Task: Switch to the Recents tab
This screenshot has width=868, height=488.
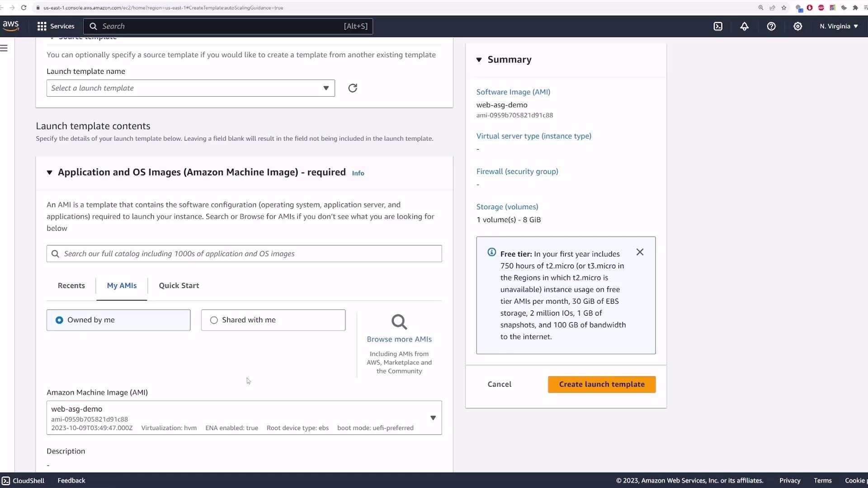Action: (x=71, y=286)
